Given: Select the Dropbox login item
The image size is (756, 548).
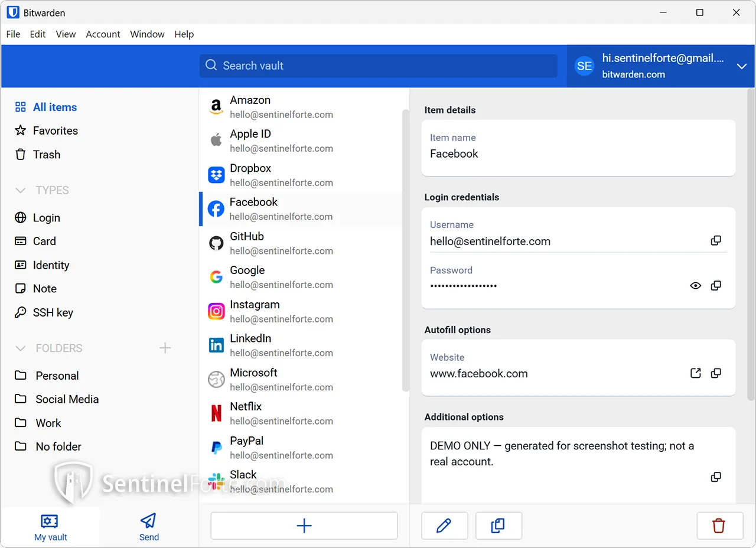Looking at the screenshot, I should pos(301,175).
